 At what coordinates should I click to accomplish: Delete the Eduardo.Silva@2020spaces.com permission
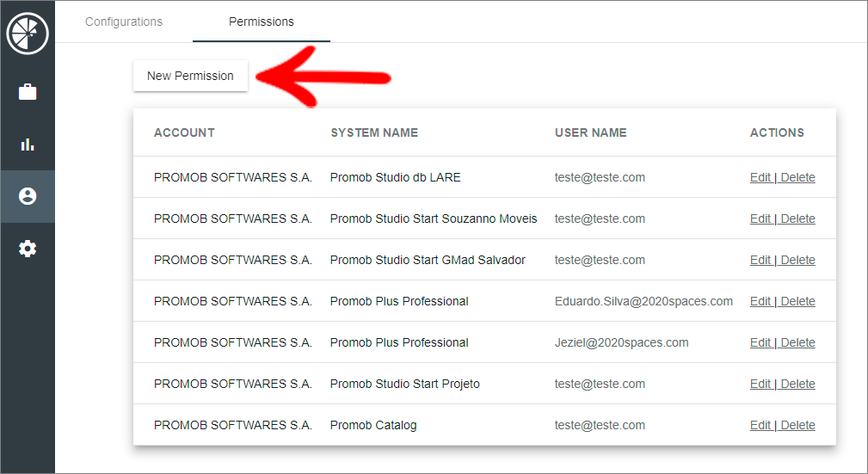(x=797, y=301)
